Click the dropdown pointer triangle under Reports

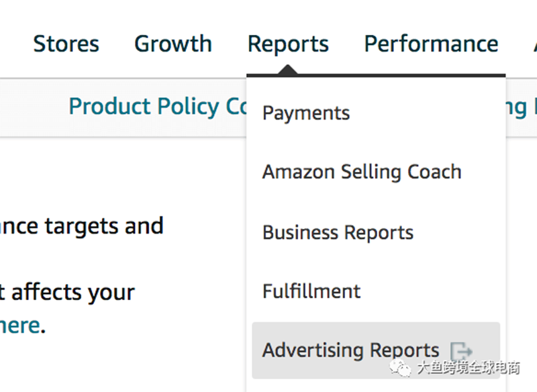pos(288,69)
